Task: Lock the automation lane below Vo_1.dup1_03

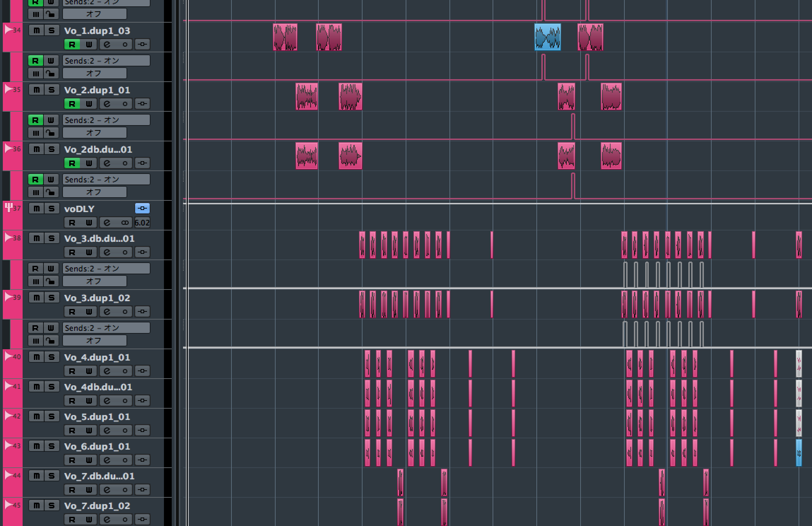Action: [51, 74]
